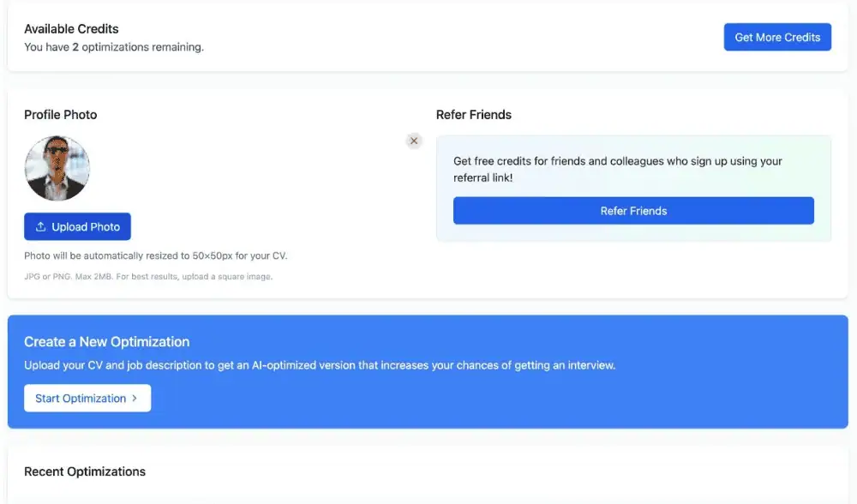Click the chevron arrow beside Start Optimization
The width and height of the screenshot is (857, 504).
pyautogui.click(x=135, y=399)
